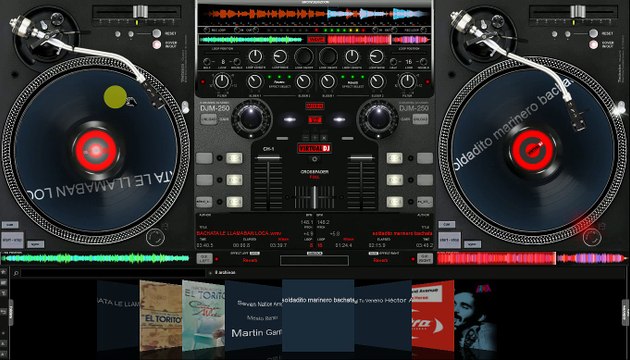Click the right deck start/stop button
Viewport: 630px width, 360px height.
click(450, 240)
